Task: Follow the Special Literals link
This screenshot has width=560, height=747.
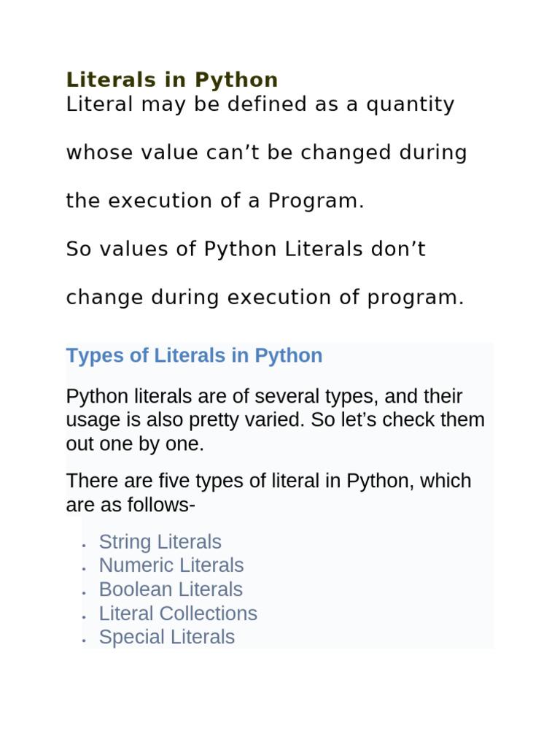Action: (167, 638)
